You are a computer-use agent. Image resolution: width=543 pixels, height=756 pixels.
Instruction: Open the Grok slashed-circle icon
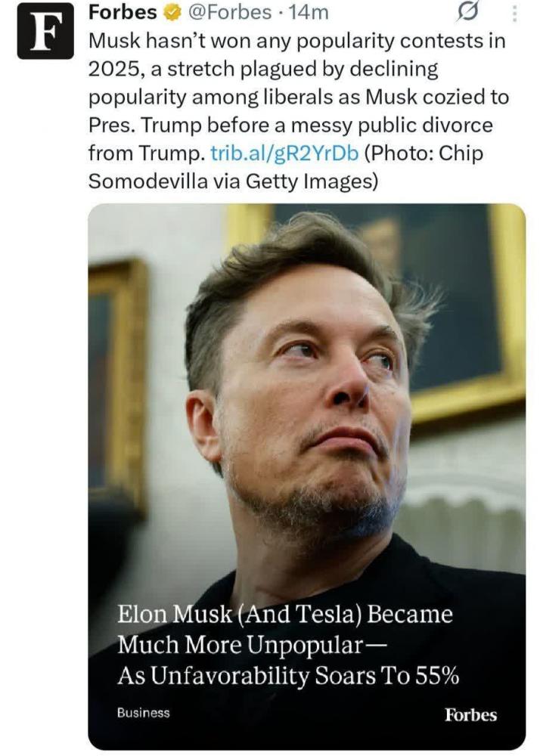[467, 12]
